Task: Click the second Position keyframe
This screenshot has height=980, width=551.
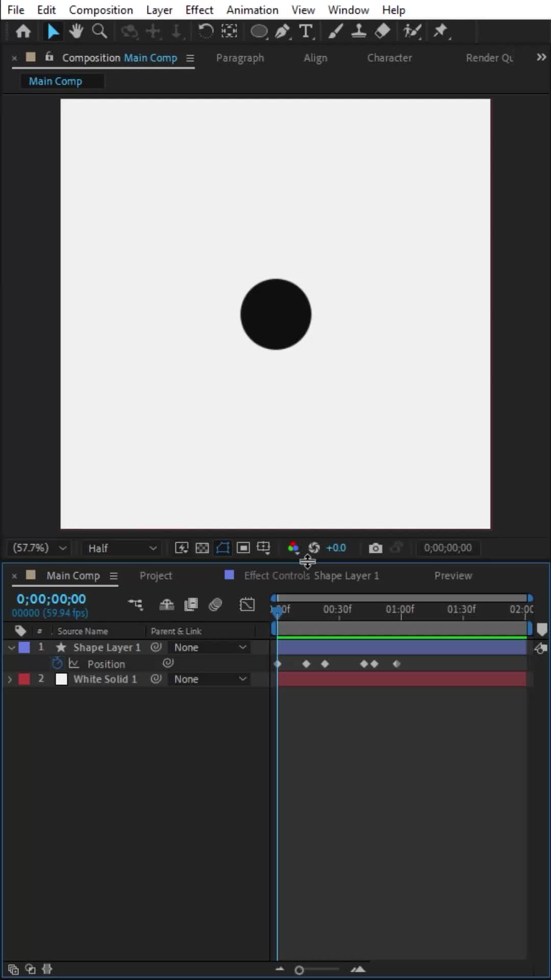Action: click(x=306, y=664)
